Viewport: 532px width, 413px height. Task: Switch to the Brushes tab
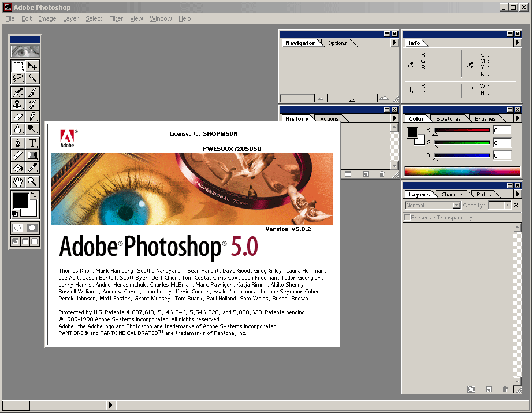point(485,119)
